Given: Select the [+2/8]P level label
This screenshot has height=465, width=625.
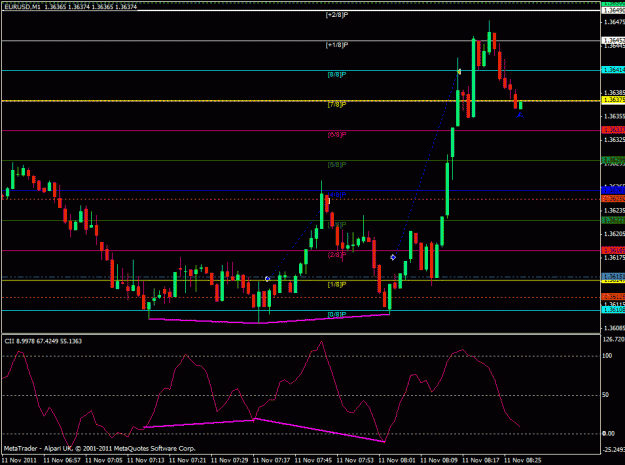Looking at the screenshot, I should click(x=337, y=15).
